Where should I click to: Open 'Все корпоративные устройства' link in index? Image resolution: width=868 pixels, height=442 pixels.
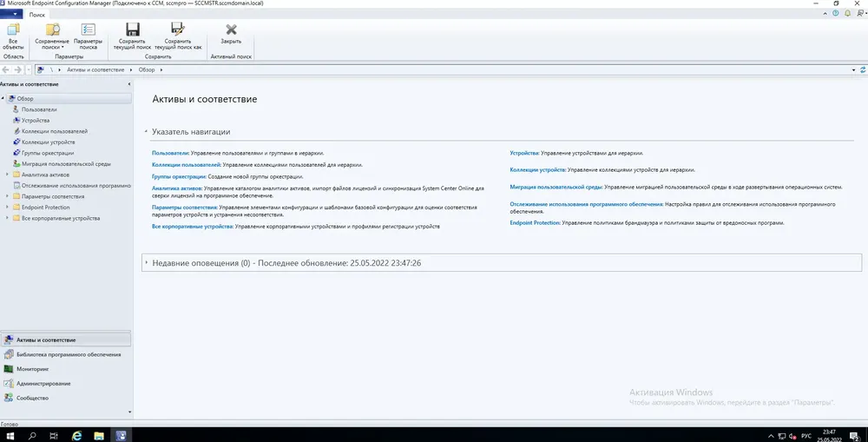tap(193, 227)
